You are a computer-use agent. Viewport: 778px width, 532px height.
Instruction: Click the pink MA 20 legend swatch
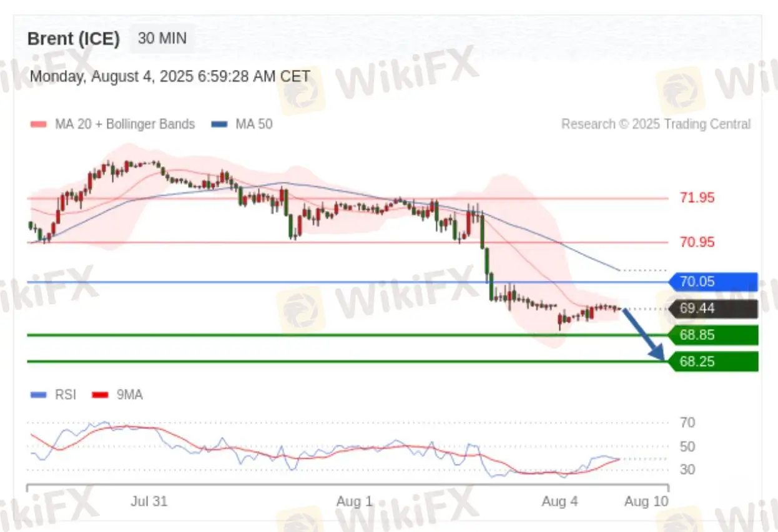coord(39,124)
